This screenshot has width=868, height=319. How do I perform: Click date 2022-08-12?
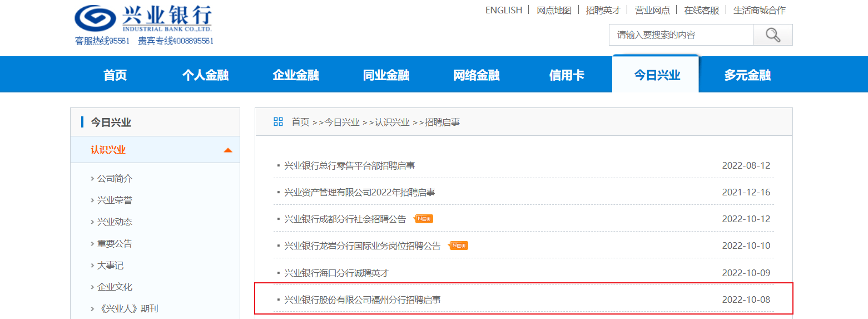[x=746, y=165]
